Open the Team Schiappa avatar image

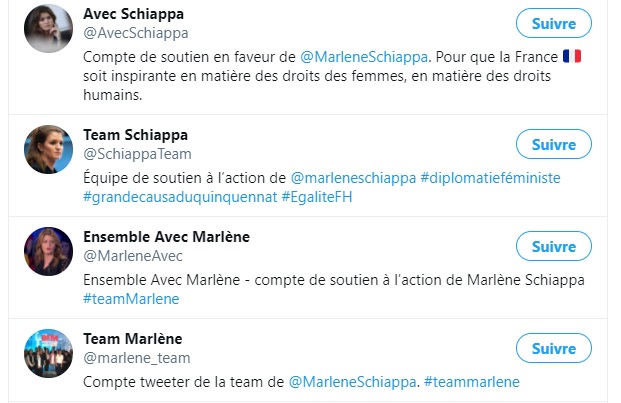coord(48,150)
